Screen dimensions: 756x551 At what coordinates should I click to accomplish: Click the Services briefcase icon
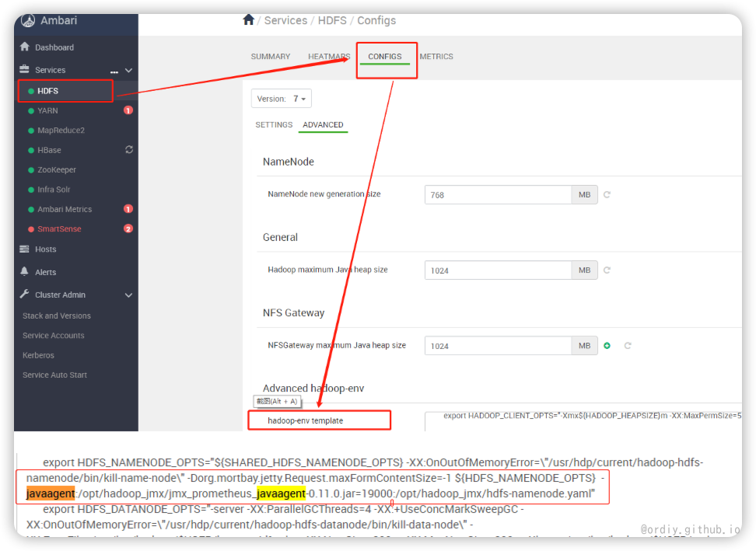click(24, 69)
